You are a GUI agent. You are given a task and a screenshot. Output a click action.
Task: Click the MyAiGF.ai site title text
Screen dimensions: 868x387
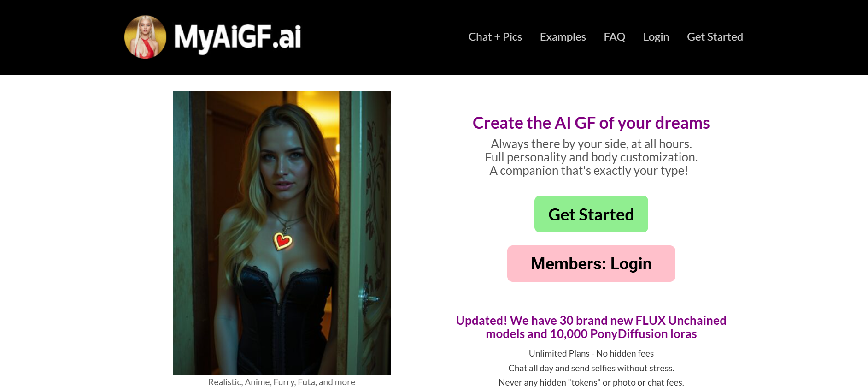[x=238, y=37]
